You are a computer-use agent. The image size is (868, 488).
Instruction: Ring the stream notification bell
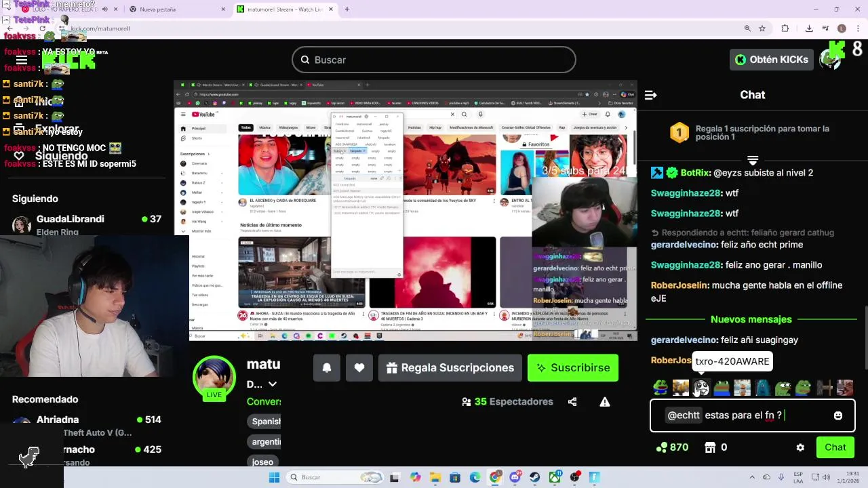[326, 367]
